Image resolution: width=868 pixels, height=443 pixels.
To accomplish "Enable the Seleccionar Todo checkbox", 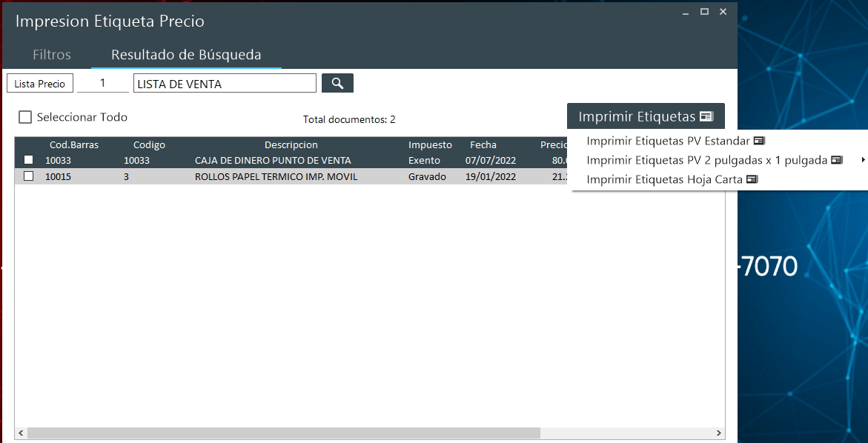I will click(26, 117).
